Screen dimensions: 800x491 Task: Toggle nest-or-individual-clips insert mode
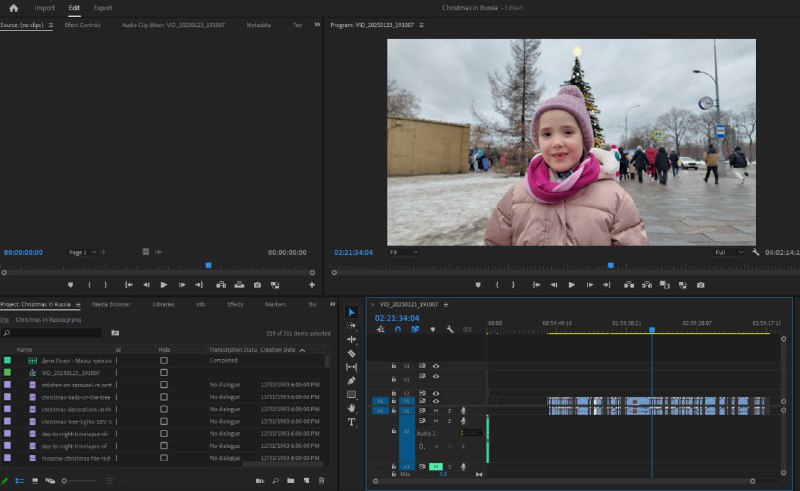[x=381, y=329]
